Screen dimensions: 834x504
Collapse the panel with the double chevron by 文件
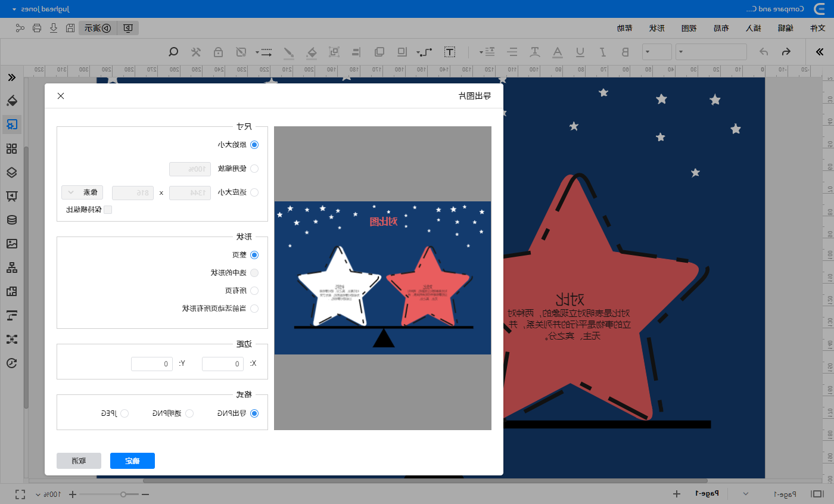(820, 52)
